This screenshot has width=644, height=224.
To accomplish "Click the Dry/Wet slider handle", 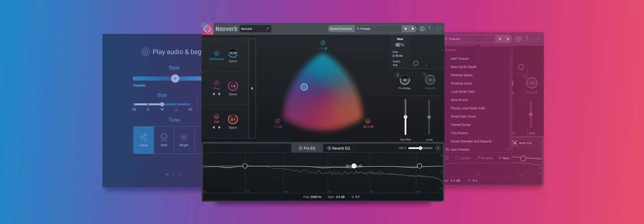I will coord(405,117).
